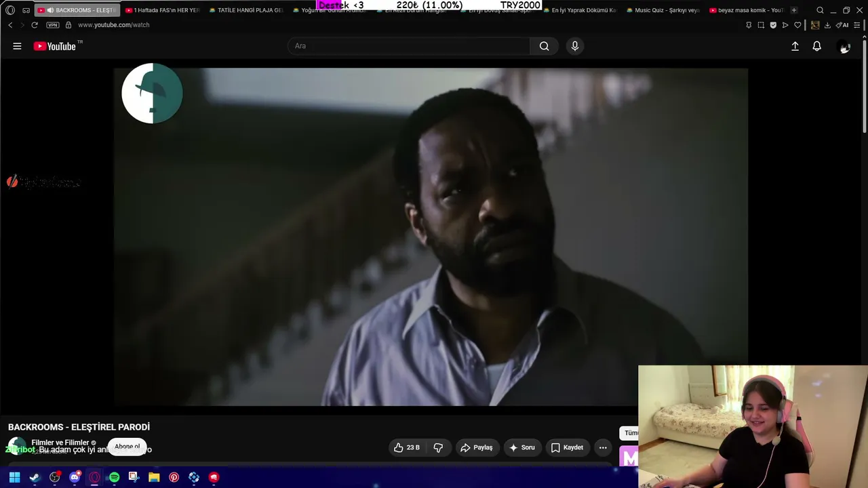Click the browser send/flow arrow icon
The width and height of the screenshot is (868, 488).
click(x=785, y=25)
